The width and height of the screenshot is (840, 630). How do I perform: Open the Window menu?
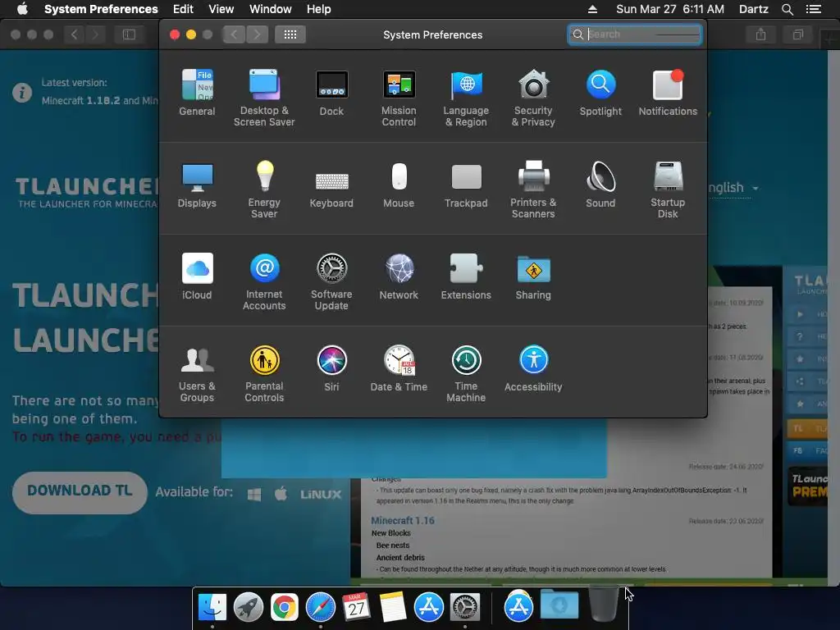[271, 9]
